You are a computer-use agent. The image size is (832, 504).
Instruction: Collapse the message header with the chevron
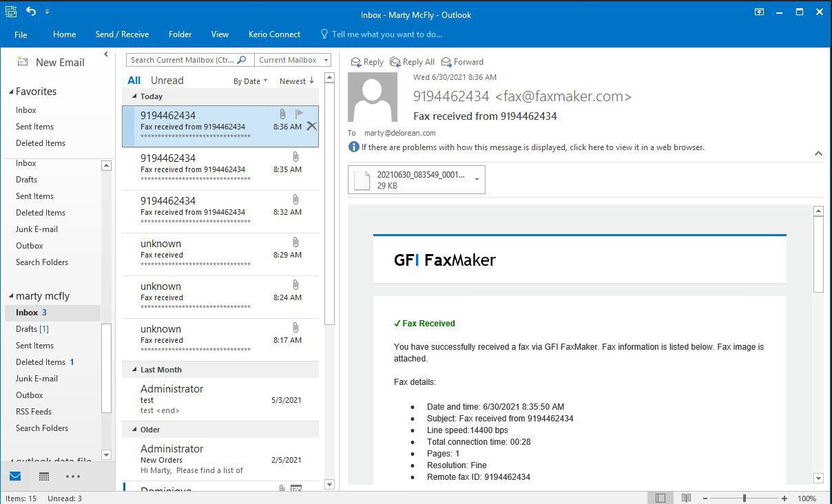pos(818,154)
